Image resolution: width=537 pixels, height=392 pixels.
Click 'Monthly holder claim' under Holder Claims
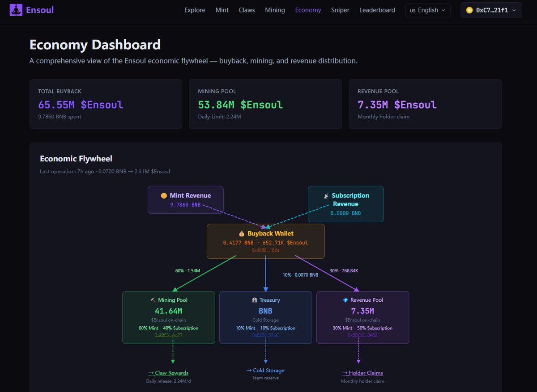click(x=362, y=381)
